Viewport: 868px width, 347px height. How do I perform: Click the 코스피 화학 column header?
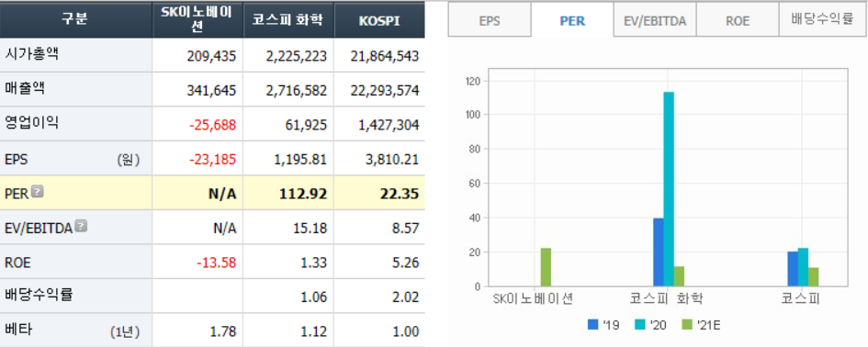point(288,18)
